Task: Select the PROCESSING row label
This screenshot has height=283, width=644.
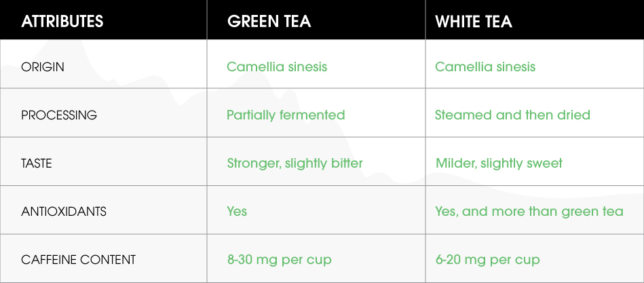Action: [59, 115]
